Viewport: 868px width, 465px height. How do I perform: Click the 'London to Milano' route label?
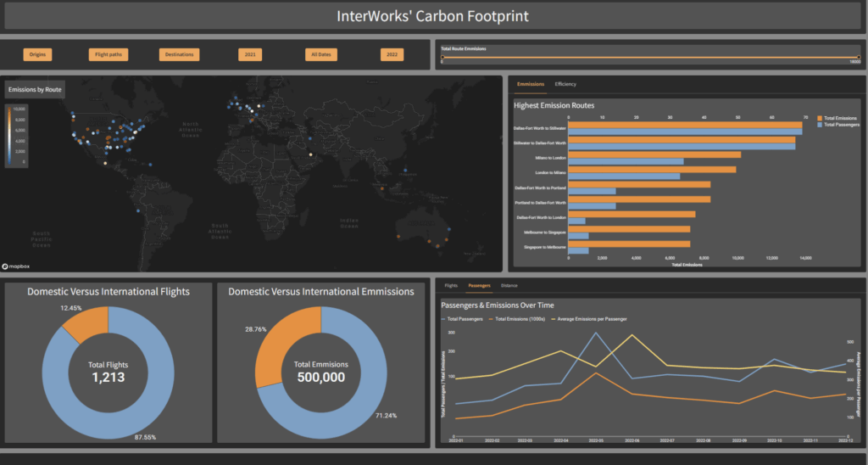[x=551, y=173]
